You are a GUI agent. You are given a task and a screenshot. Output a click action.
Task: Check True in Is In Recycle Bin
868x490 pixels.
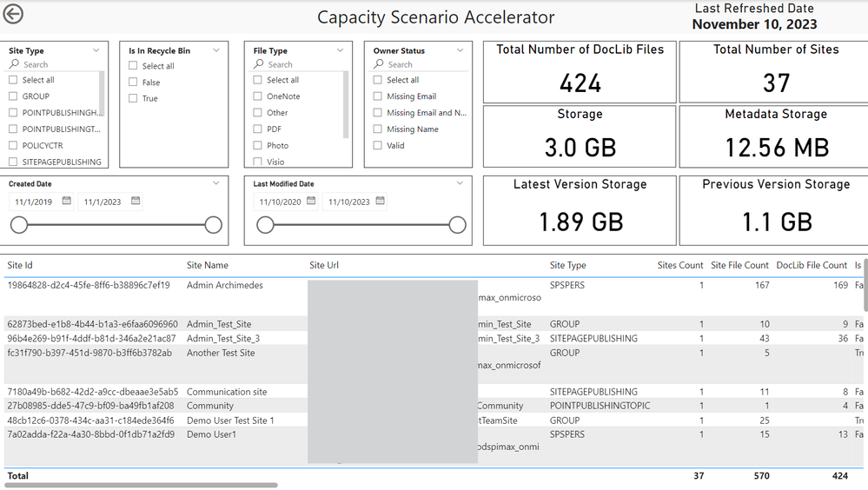(133, 98)
